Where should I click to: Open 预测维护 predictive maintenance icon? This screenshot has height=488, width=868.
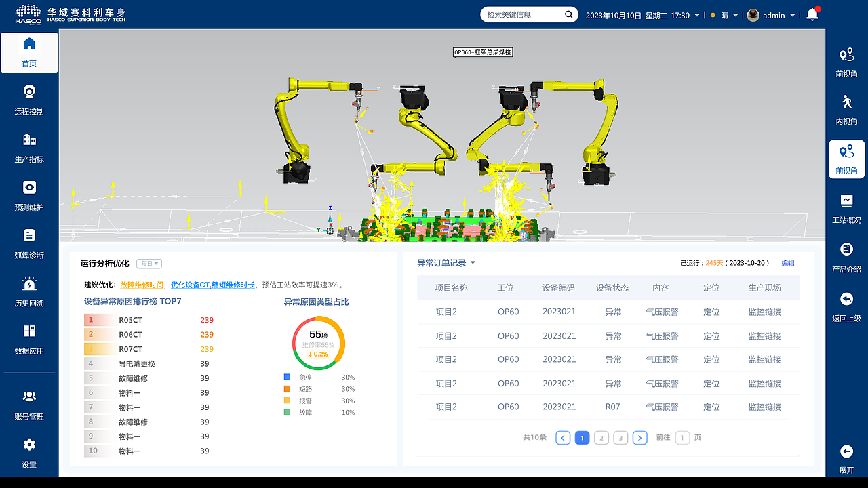point(29,188)
